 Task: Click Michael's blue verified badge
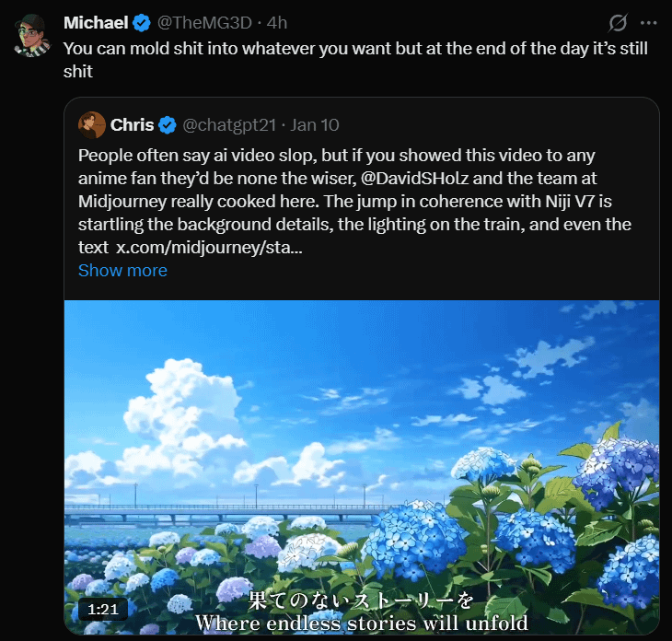[142, 22]
